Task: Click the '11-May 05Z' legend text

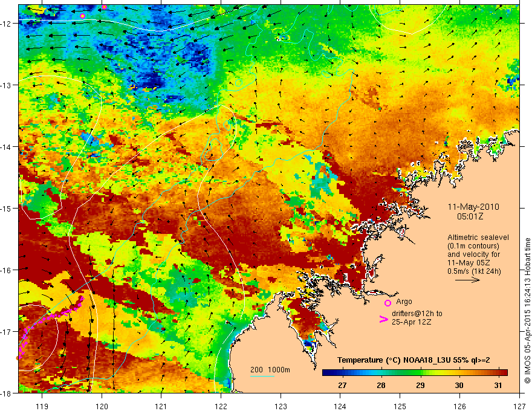Action: click(468, 263)
